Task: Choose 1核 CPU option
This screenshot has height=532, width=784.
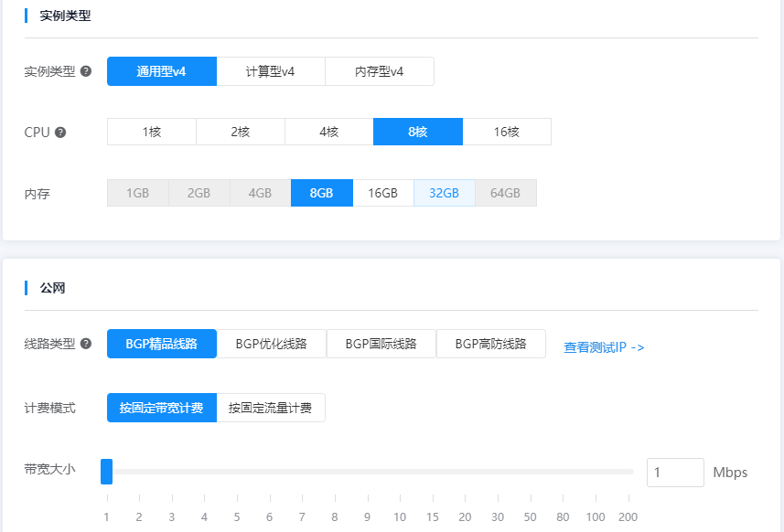Action: click(x=152, y=132)
